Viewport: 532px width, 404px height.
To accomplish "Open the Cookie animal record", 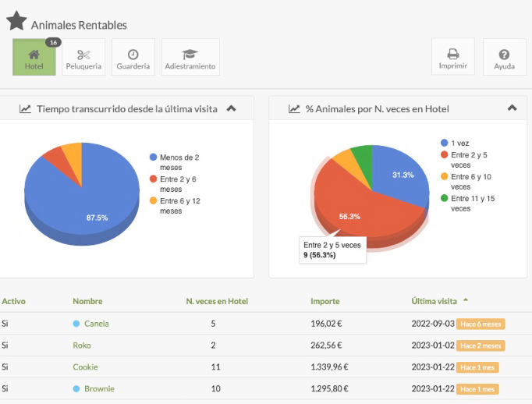I will (x=85, y=367).
